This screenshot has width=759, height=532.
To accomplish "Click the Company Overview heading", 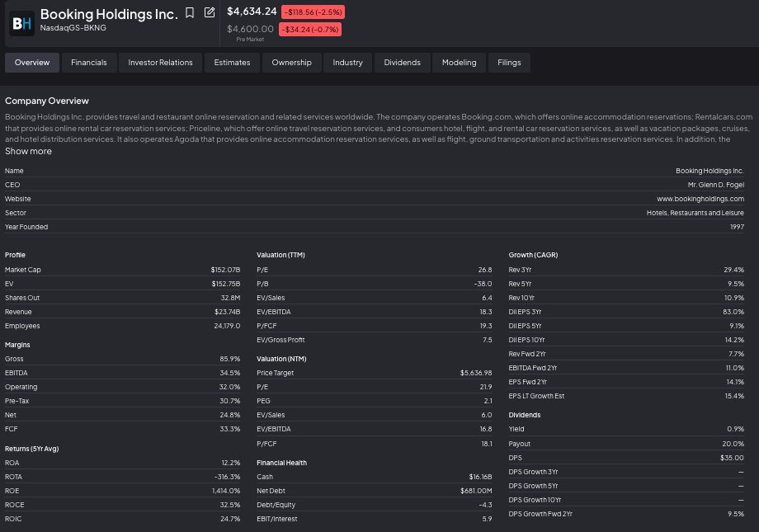I will 47,101.
